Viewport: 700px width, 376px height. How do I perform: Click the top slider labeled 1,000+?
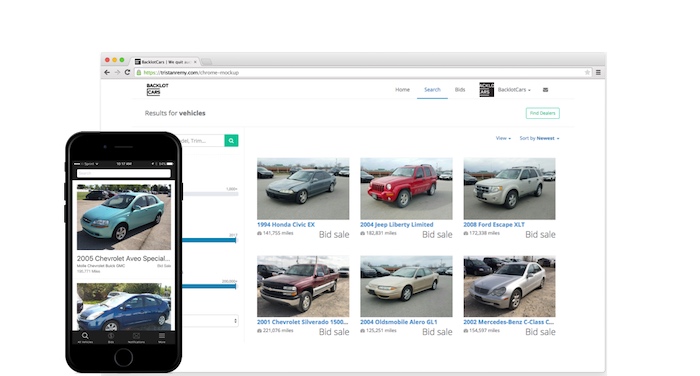pos(210,194)
